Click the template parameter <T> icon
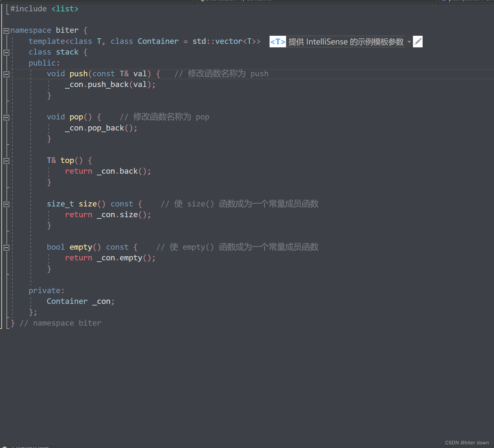This screenshot has width=494, height=448. tap(278, 42)
